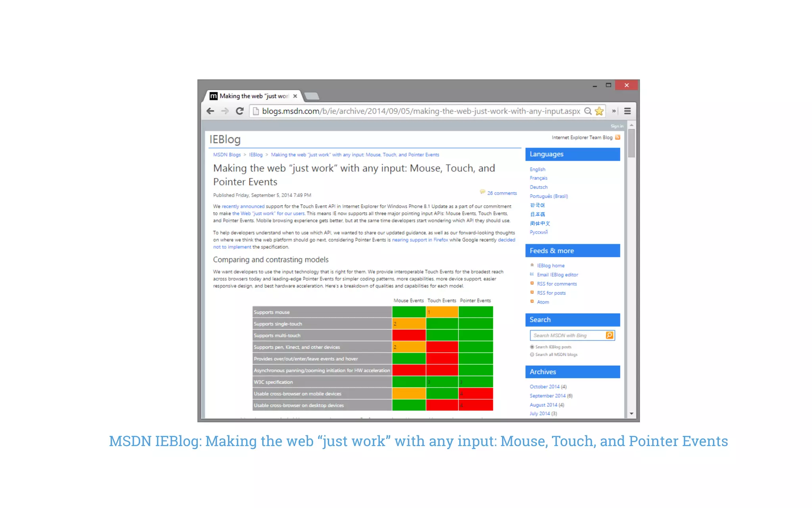Select Français language link
Image resolution: width=812 pixels, height=508 pixels.
(x=538, y=178)
